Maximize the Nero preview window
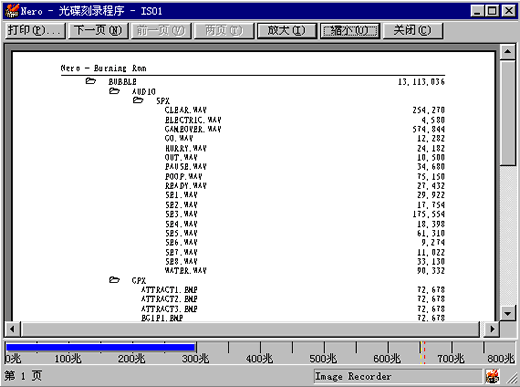520x387 pixels. [x=492, y=11]
